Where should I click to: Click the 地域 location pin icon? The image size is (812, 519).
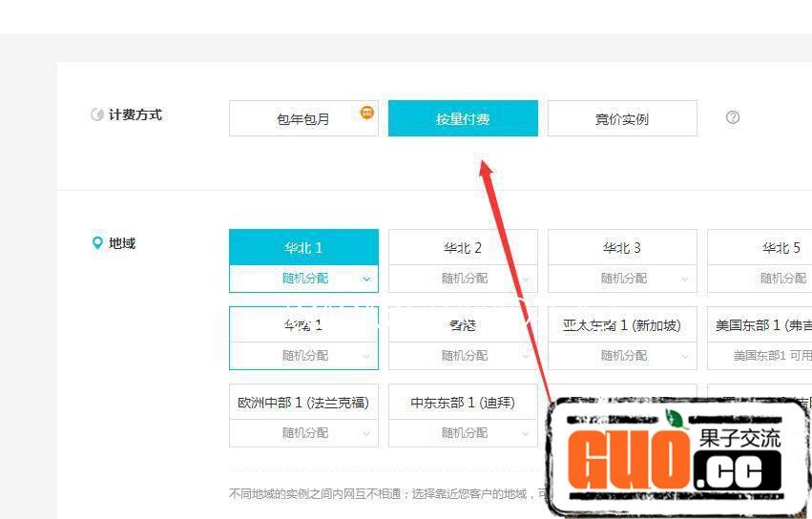(96, 243)
